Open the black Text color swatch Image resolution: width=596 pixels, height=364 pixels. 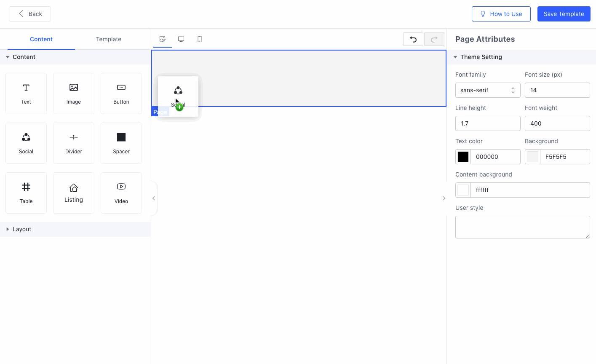(x=463, y=157)
